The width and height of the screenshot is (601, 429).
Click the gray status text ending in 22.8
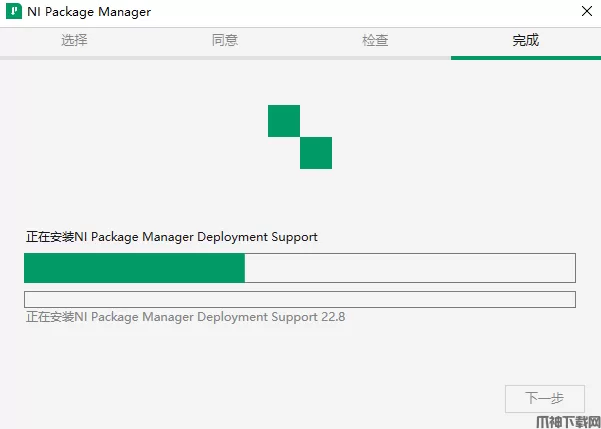click(x=185, y=317)
